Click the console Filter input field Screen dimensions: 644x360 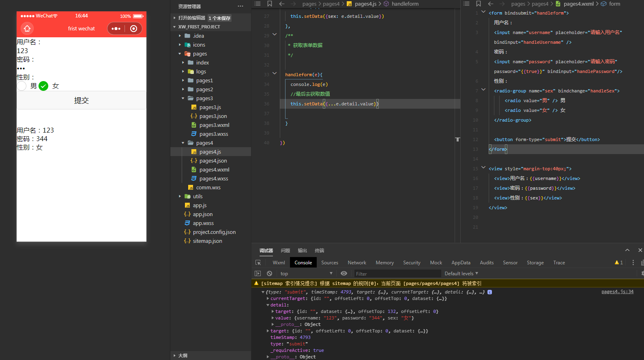point(397,274)
